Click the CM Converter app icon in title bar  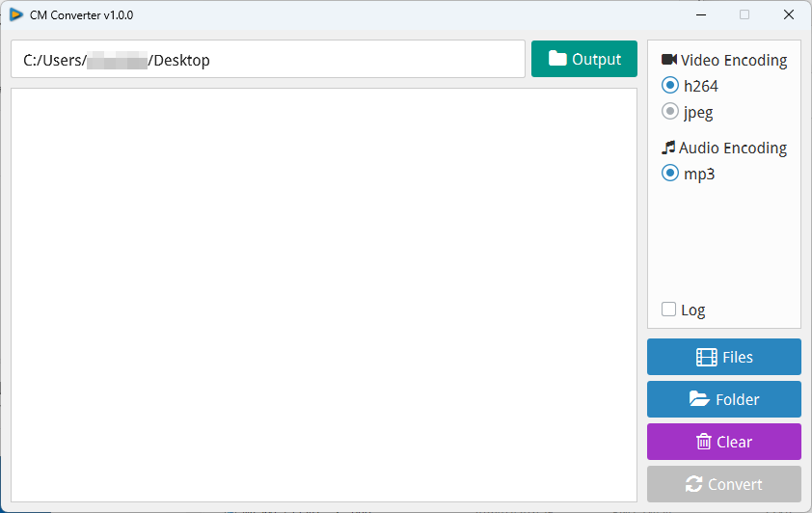pos(16,15)
